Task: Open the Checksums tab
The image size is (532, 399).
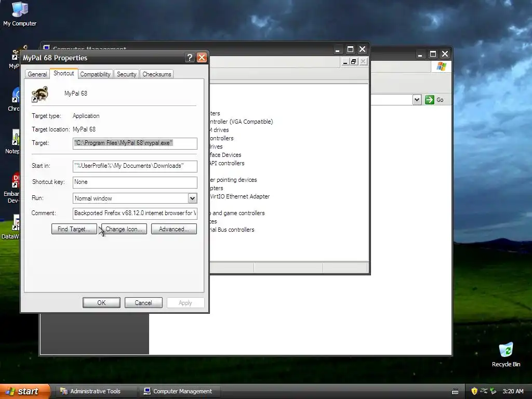Action: pos(157,74)
